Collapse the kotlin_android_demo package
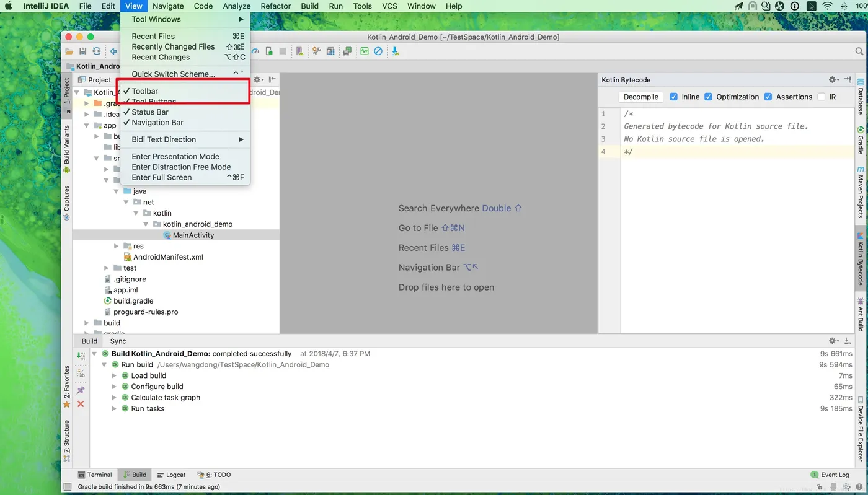The height and width of the screenshot is (495, 868). point(147,224)
